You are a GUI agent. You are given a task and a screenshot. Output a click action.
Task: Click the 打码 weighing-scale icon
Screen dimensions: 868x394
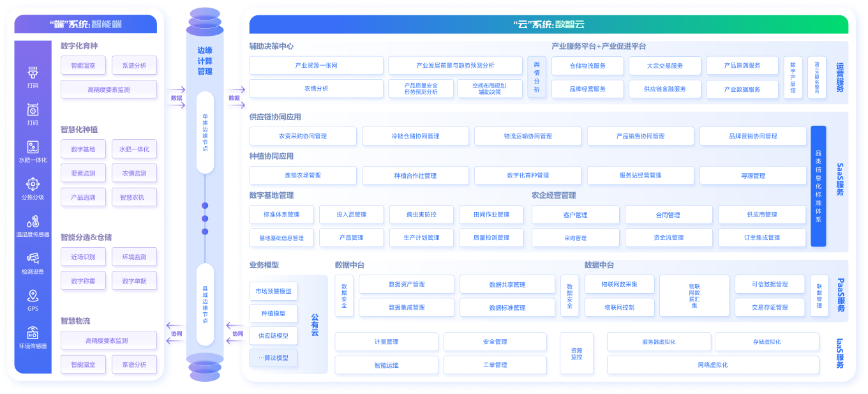(x=33, y=110)
